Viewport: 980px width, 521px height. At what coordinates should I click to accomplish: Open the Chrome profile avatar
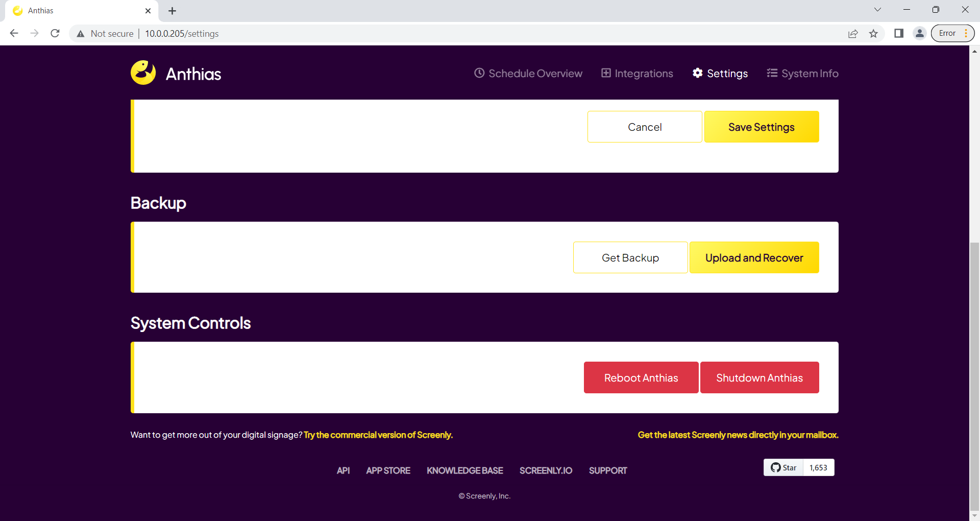click(919, 33)
